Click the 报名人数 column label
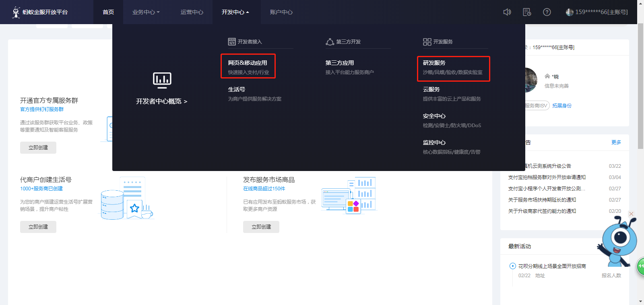 pos(611,276)
